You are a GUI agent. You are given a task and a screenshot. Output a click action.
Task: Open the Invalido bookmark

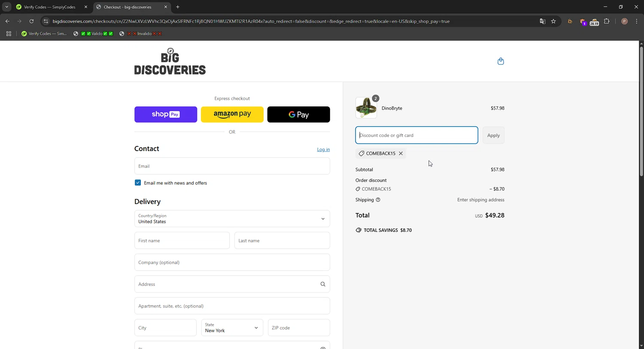pos(140,33)
